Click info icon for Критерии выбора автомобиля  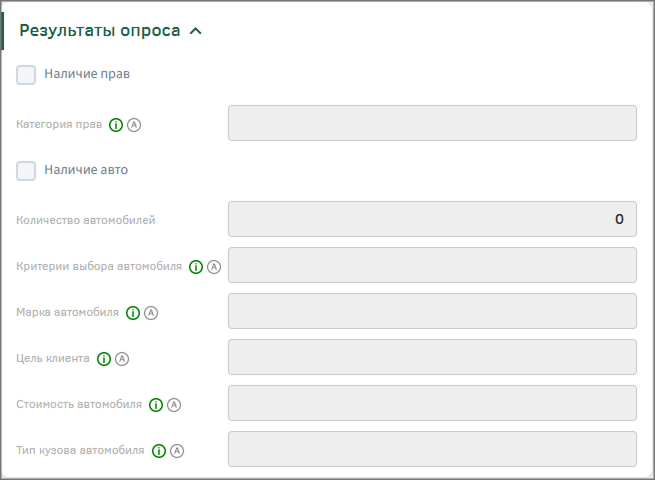point(196,267)
